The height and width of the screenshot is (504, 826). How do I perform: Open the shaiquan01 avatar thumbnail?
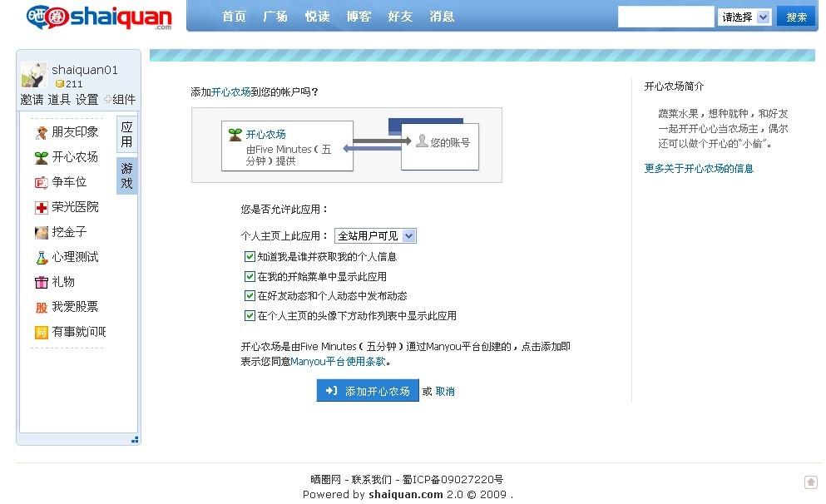coord(34,75)
